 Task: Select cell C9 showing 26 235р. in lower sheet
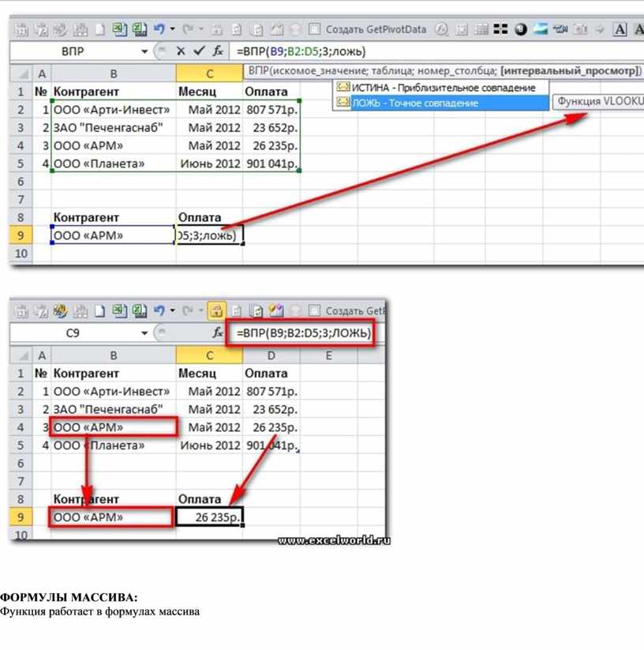(x=209, y=517)
